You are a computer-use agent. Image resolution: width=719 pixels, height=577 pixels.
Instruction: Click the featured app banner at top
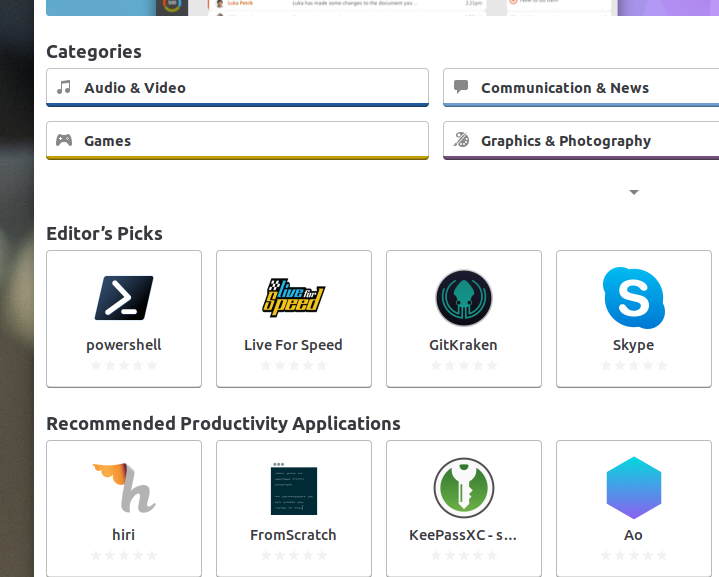tap(380, 7)
